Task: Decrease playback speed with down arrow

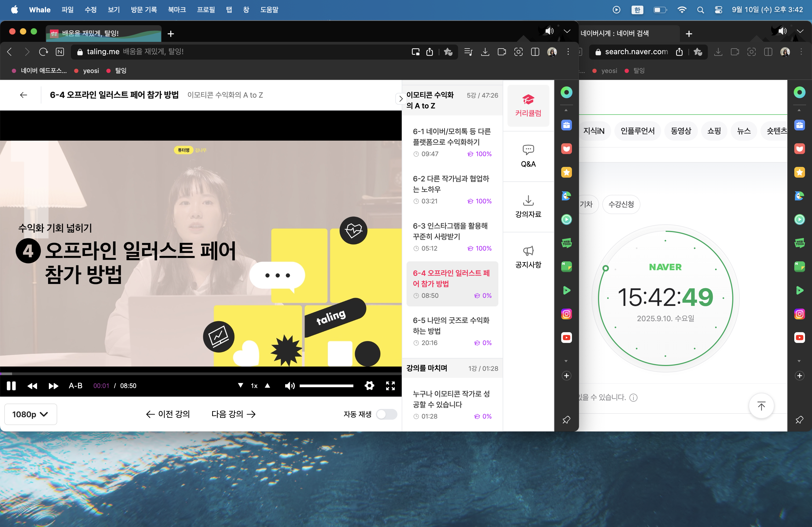Action: click(x=241, y=385)
